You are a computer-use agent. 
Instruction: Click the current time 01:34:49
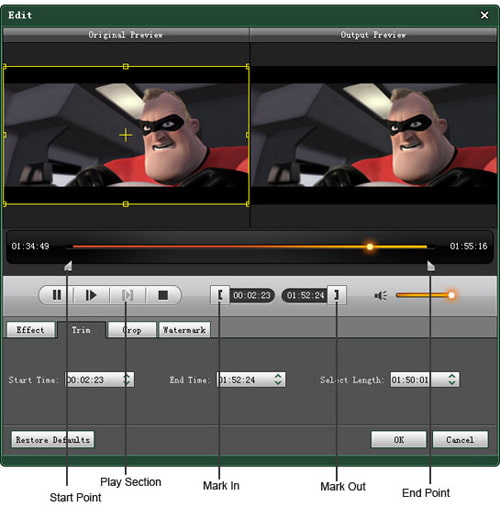[30, 246]
